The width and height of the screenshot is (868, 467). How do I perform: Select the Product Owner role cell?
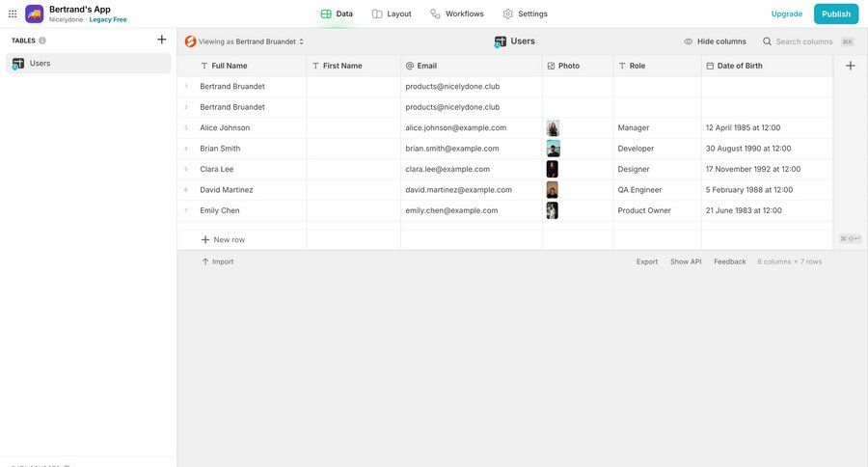[657, 210]
